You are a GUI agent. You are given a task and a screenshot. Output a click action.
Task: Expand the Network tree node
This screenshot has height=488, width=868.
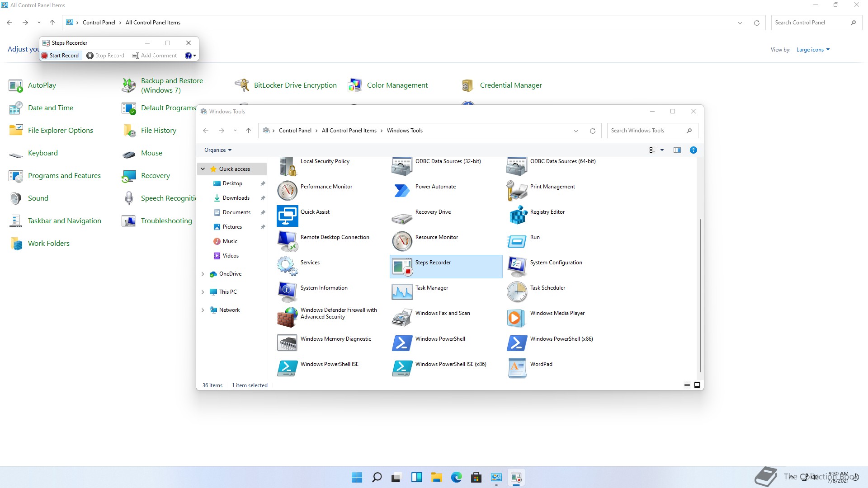coord(203,310)
